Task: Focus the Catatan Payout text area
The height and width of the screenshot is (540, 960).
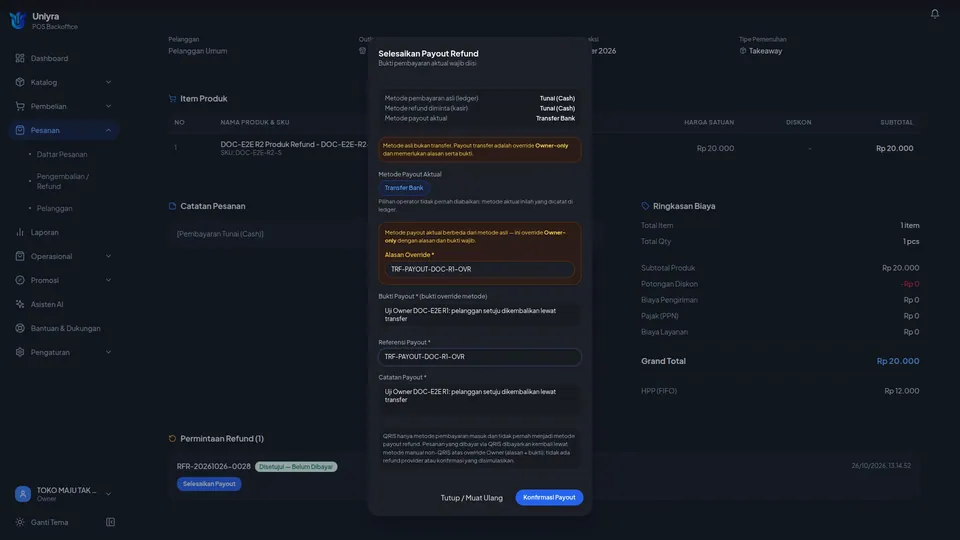Action: [479, 400]
